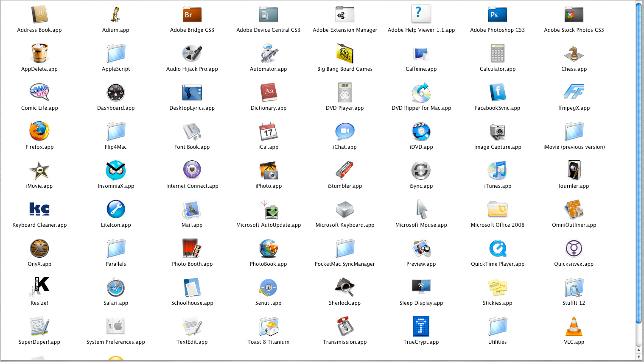Click the scroll down arrow
644x362 pixels.
pyautogui.click(x=639, y=357)
